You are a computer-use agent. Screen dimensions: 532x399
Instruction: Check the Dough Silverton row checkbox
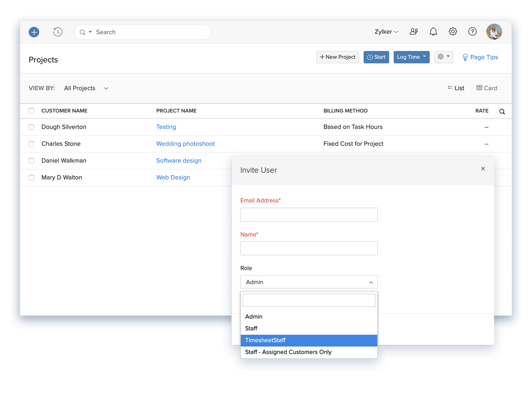click(x=32, y=127)
